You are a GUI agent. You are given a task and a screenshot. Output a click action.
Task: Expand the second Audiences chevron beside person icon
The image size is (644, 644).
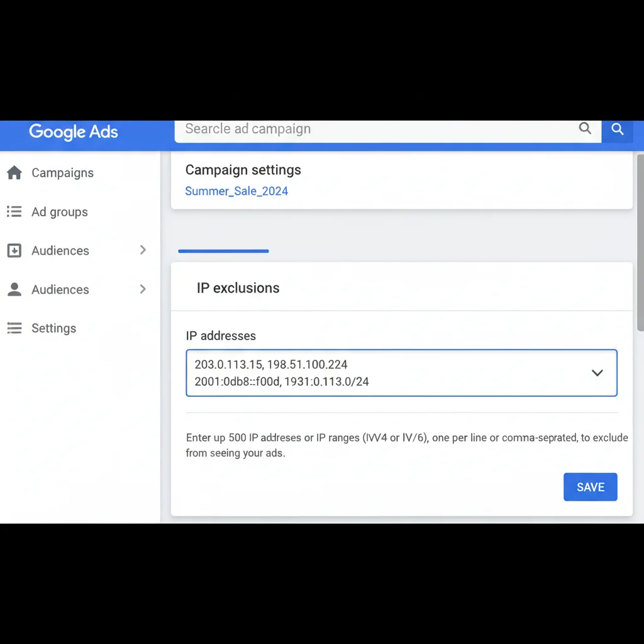coord(143,289)
